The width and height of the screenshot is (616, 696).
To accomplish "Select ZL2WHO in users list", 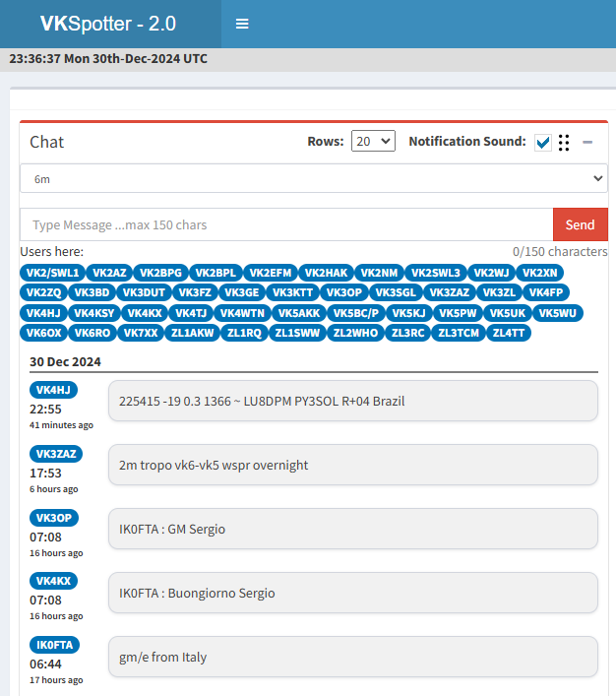I will tap(355, 333).
